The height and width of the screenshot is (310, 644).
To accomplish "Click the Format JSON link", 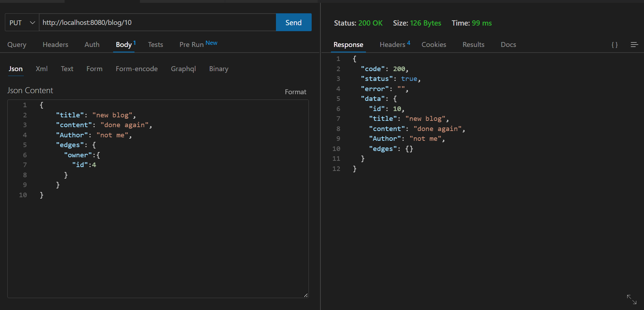I will [x=296, y=92].
